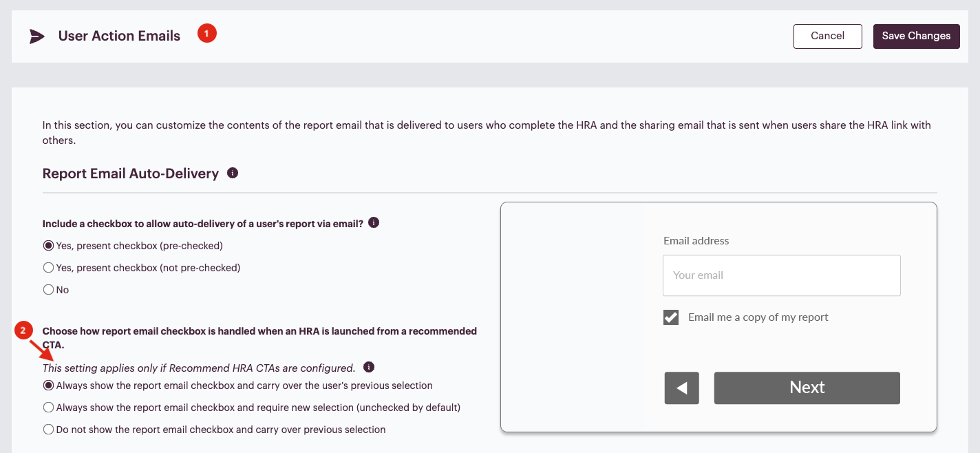Click the red number 2 annotation badge
Viewport: 980px width, 453px height.
coord(23,331)
